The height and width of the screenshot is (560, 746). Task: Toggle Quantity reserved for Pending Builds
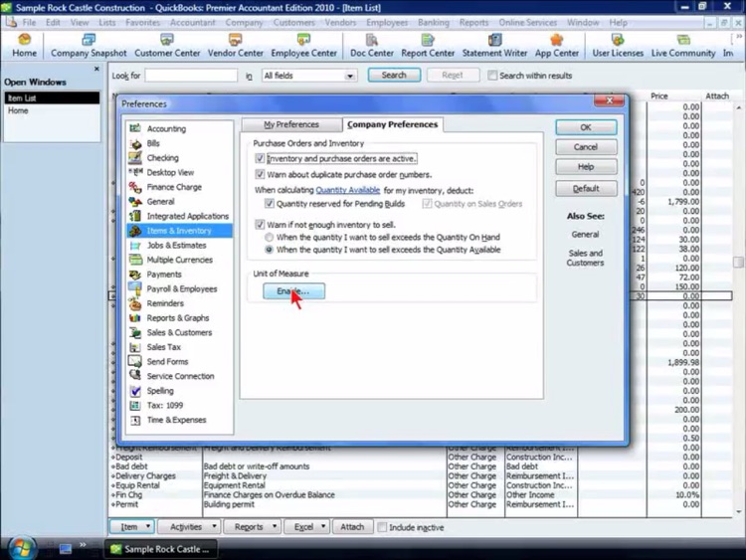[x=270, y=204]
